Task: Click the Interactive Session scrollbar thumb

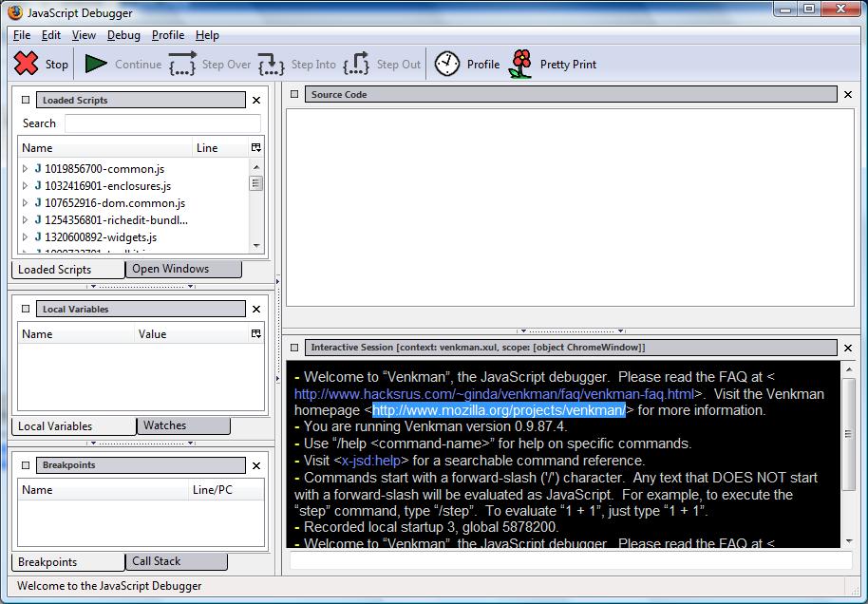Action: (848, 433)
